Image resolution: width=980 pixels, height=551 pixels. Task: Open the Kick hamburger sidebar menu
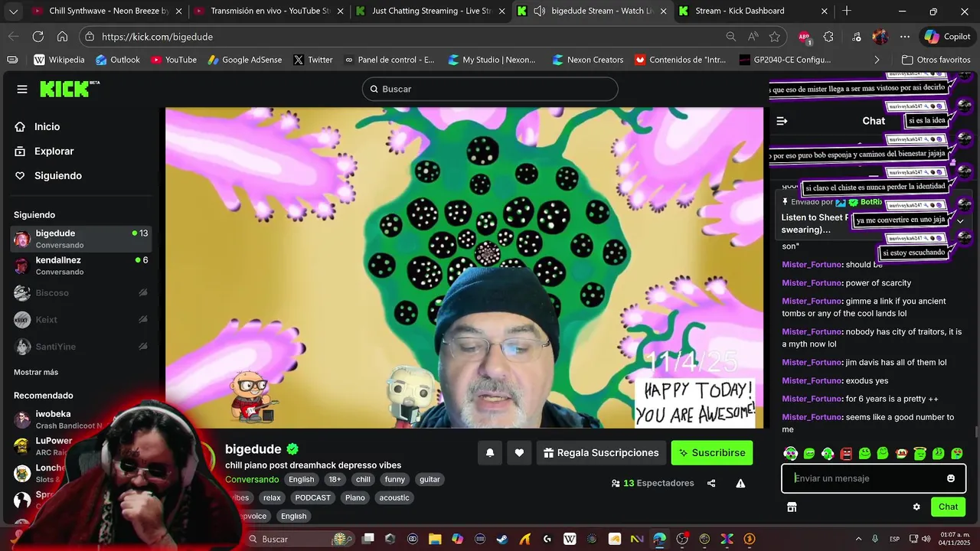(22, 90)
